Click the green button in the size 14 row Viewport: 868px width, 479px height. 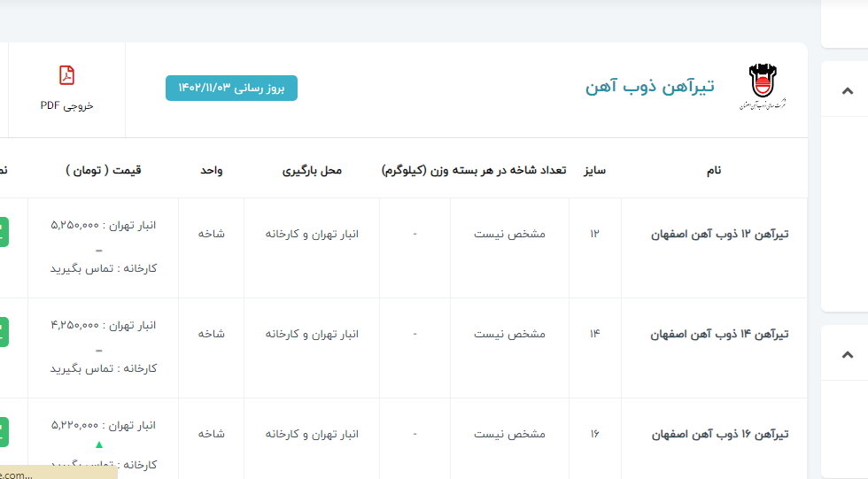tap(4, 332)
